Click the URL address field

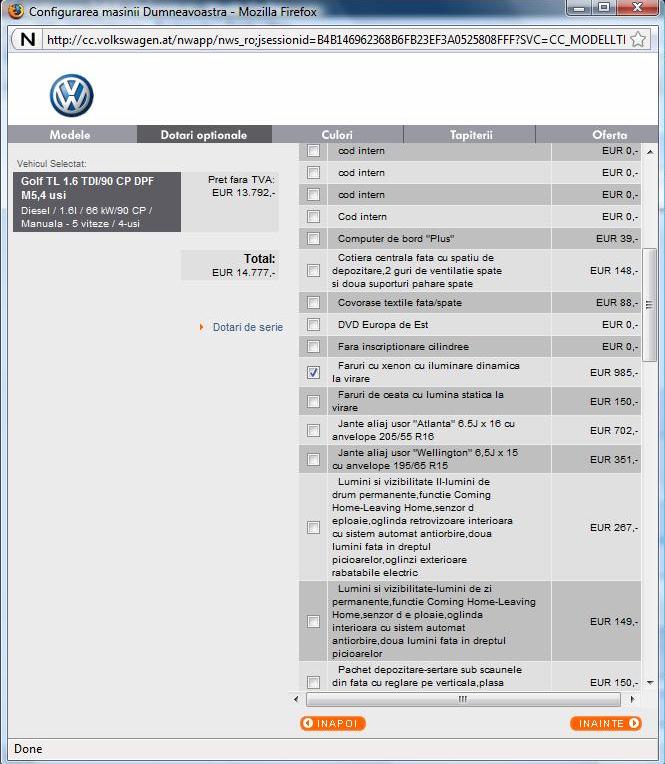tap(336, 39)
